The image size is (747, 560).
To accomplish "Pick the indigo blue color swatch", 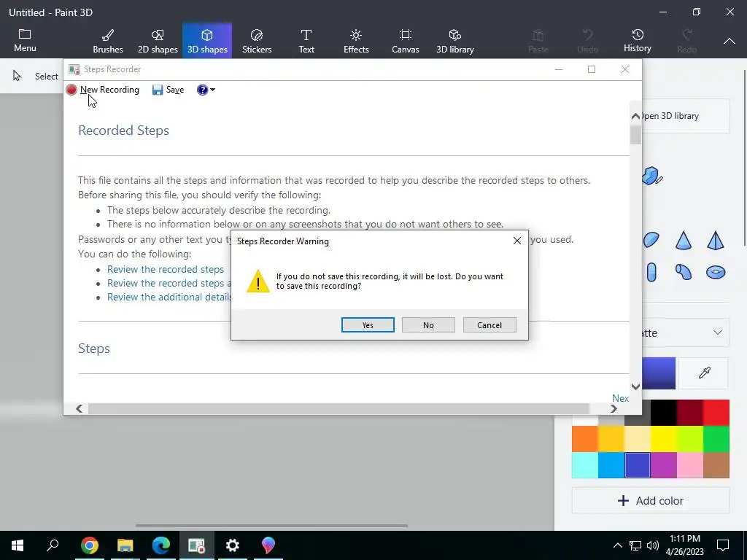I will coord(638,465).
